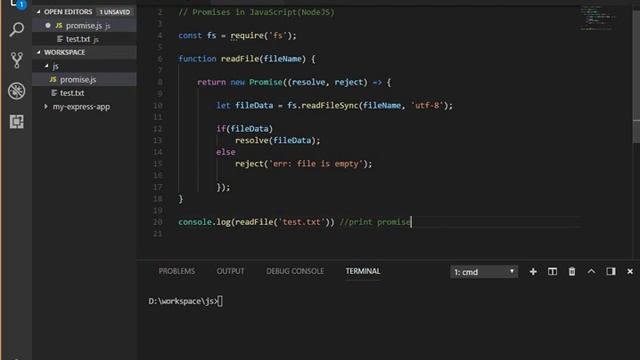Open test.txt in Open Editors list

pos(84,39)
